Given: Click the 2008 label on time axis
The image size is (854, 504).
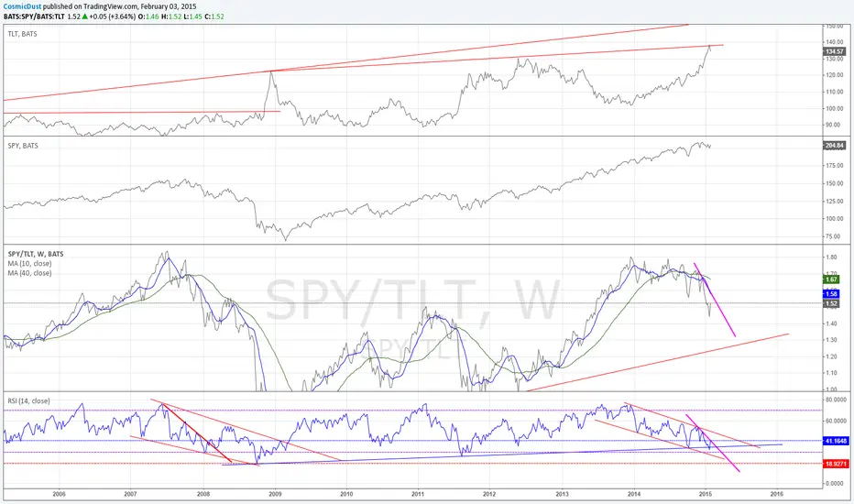Looking at the screenshot, I should (203, 494).
